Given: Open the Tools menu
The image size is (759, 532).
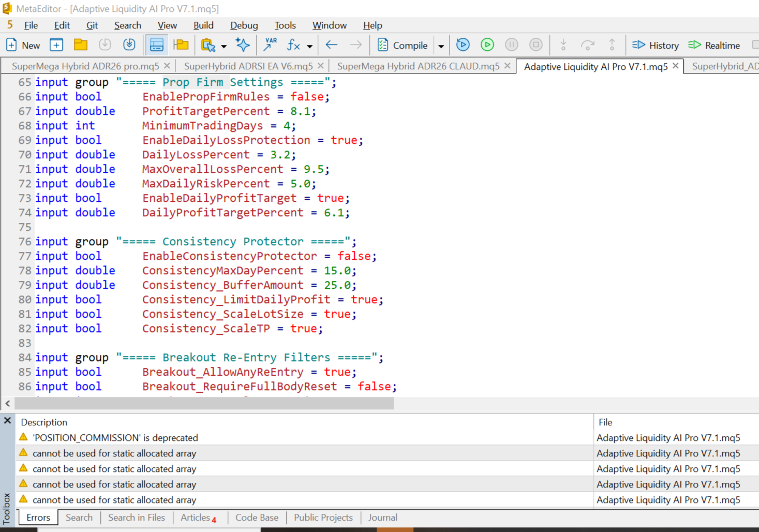Looking at the screenshot, I should (x=285, y=25).
